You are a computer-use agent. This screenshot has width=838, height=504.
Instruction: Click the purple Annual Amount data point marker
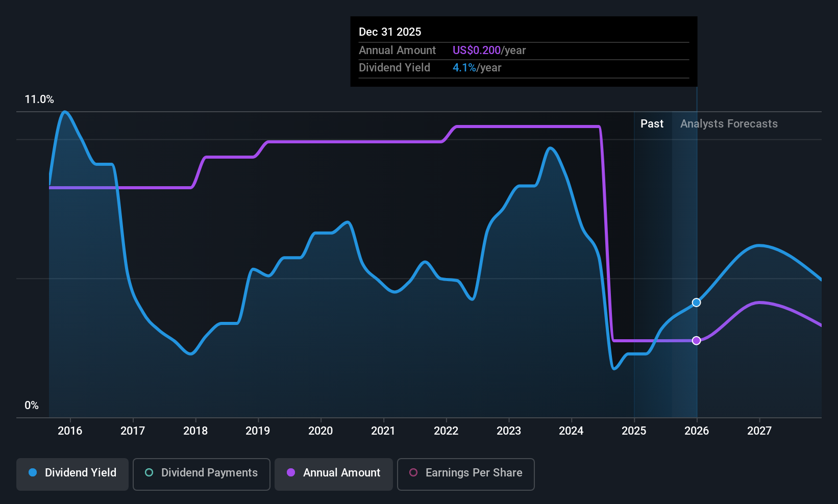tap(696, 340)
